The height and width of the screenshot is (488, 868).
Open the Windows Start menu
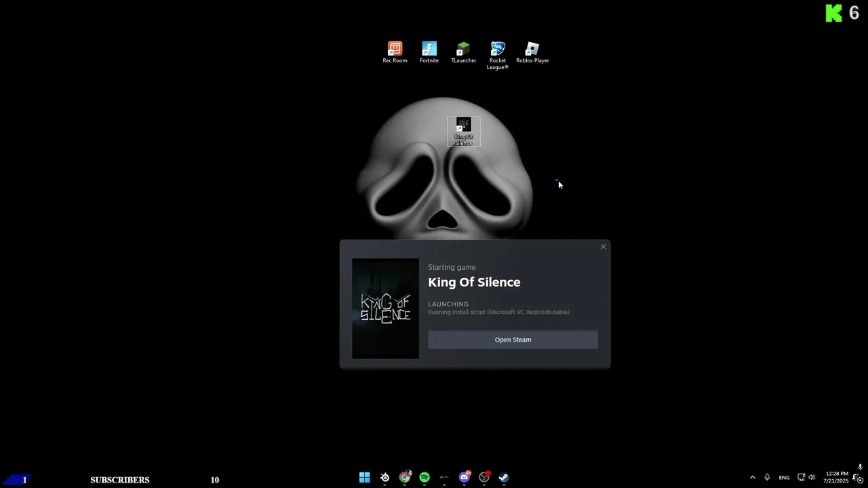pyautogui.click(x=365, y=477)
